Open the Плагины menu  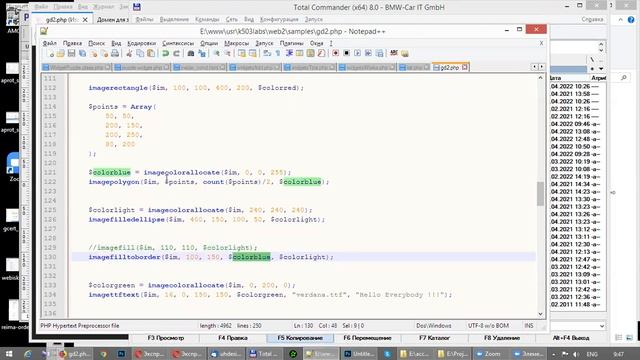click(291, 43)
